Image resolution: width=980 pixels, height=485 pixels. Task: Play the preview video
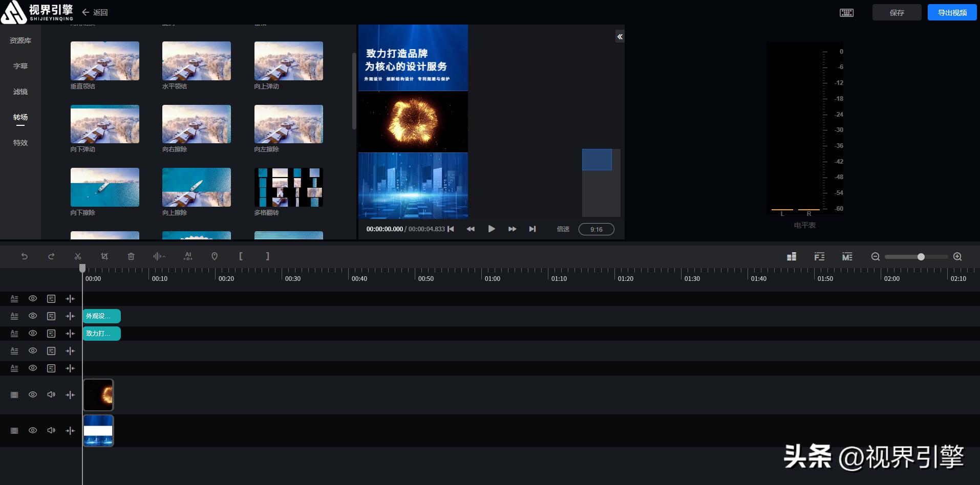(492, 229)
